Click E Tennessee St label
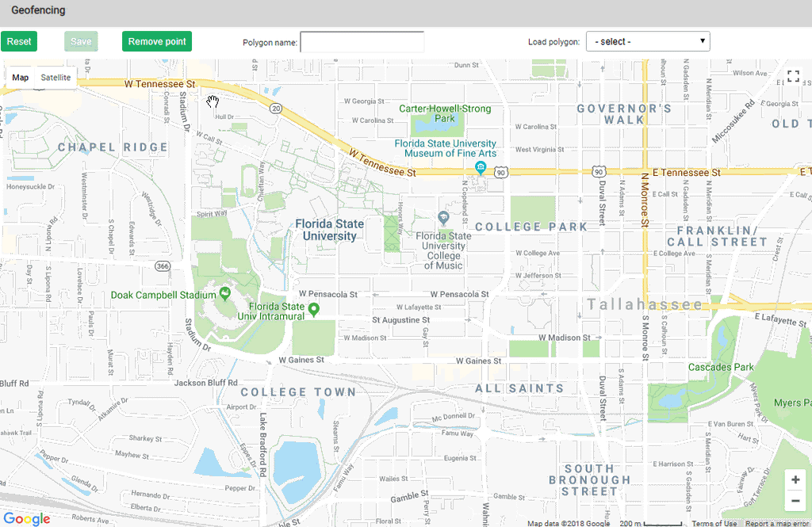The height and width of the screenshot is (527, 812). pos(686,173)
